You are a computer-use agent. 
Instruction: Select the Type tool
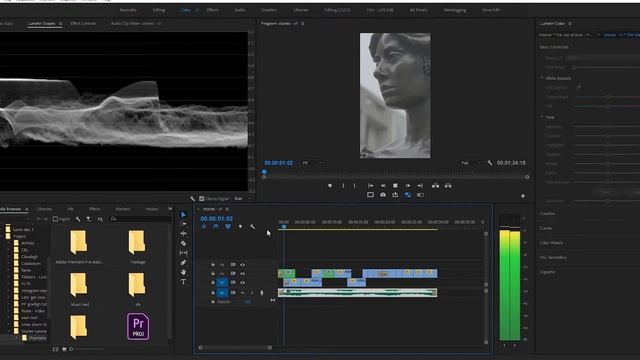click(x=183, y=282)
